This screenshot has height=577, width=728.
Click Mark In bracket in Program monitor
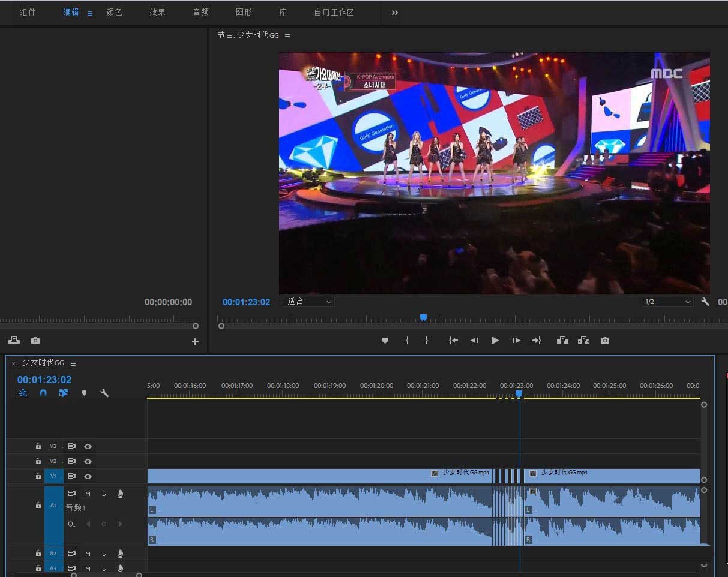(x=407, y=341)
